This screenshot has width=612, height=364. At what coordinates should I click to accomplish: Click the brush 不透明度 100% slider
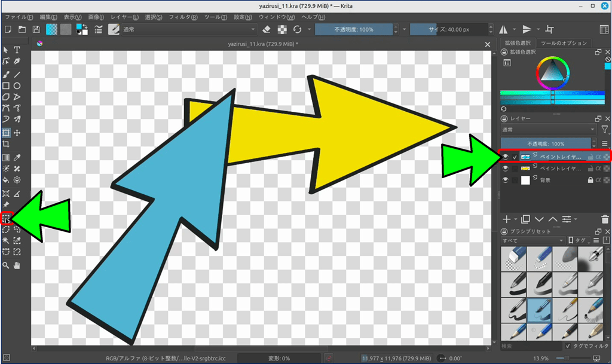coord(353,29)
